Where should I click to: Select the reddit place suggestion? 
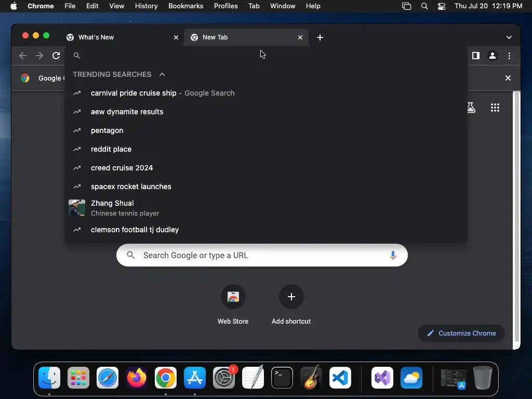(x=266, y=149)
